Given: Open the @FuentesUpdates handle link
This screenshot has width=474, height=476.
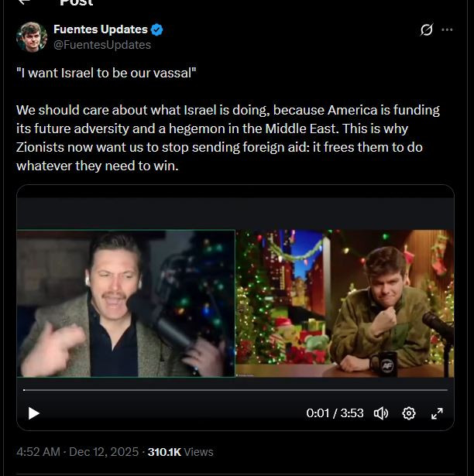Looking at the screenshot, I should tap(102, 45).
